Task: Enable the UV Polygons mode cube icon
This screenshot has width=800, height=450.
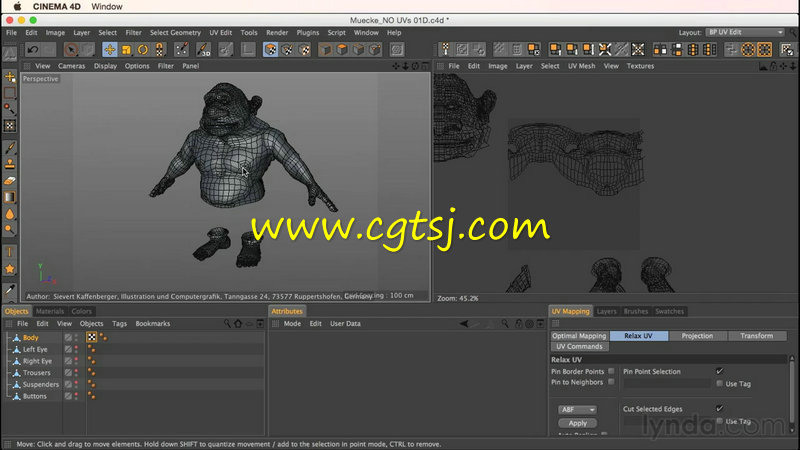Action: pyautogui.click(x=270, y=49)
